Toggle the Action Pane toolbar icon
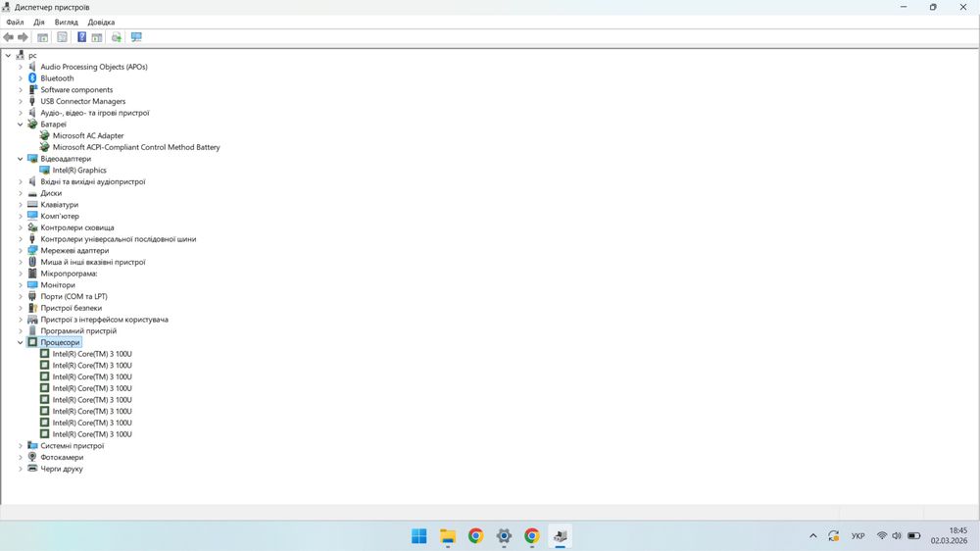 (97, 37)
